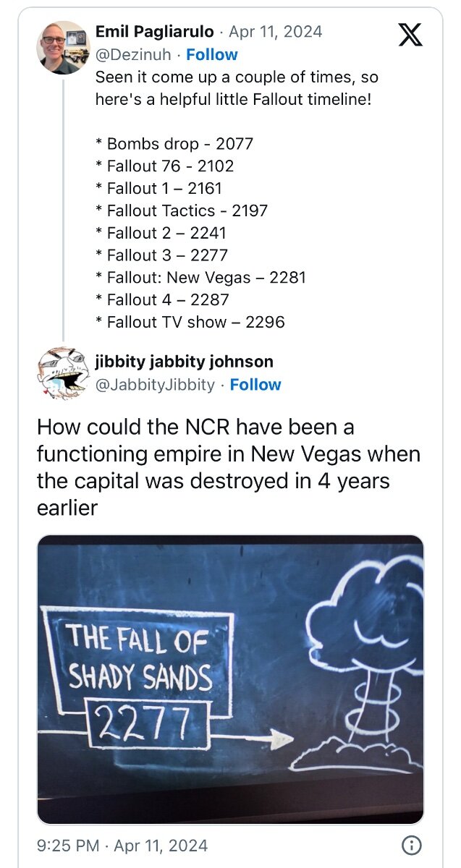Open jibbity jabbity johnson's avatar
The height and width of the screenshot is (868, 461).
pos(63,374)
